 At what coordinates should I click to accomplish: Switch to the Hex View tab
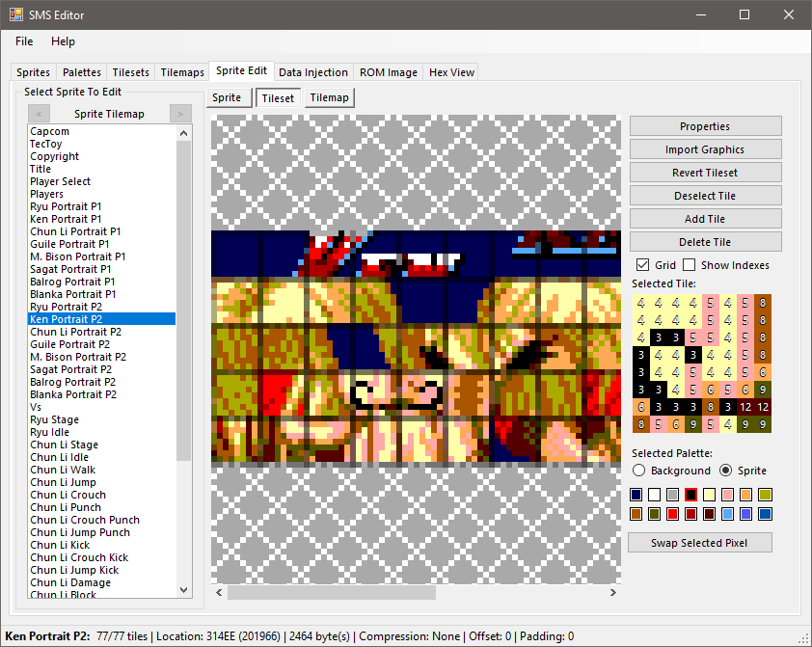(451, 72)
